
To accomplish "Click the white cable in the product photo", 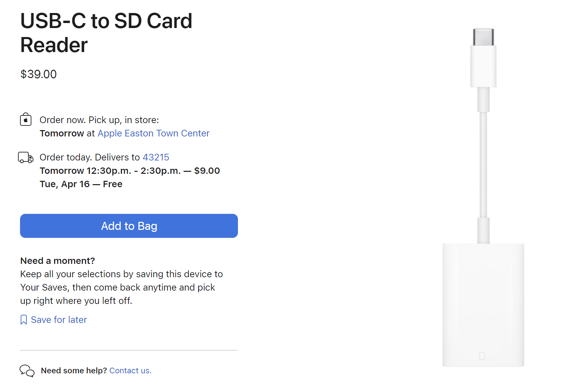I will point(483,163).
